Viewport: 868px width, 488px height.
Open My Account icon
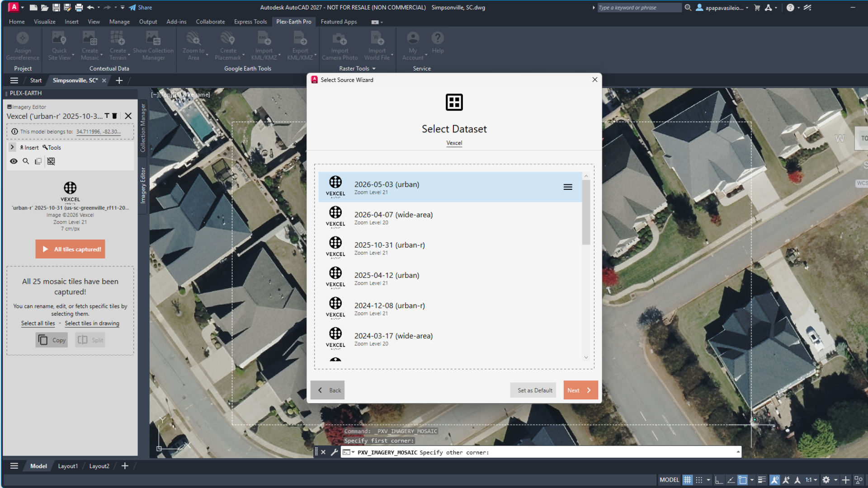point(413,38)
